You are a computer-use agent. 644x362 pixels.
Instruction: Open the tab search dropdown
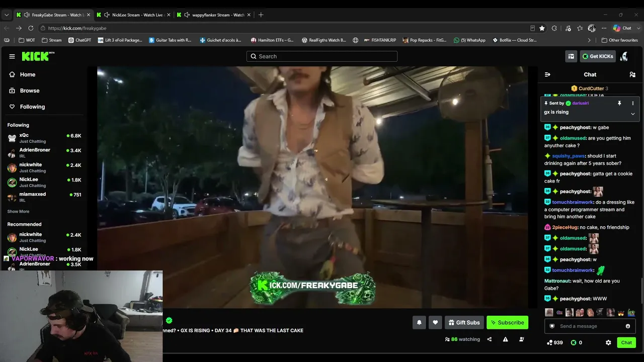click(6, 15)
